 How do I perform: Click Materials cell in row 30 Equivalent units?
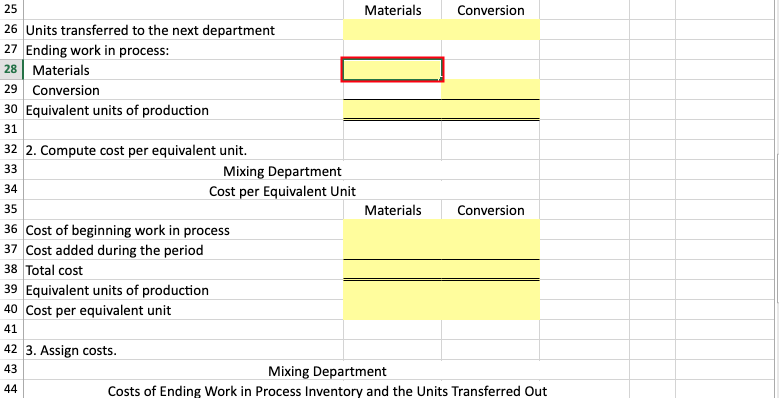[392, 110]
